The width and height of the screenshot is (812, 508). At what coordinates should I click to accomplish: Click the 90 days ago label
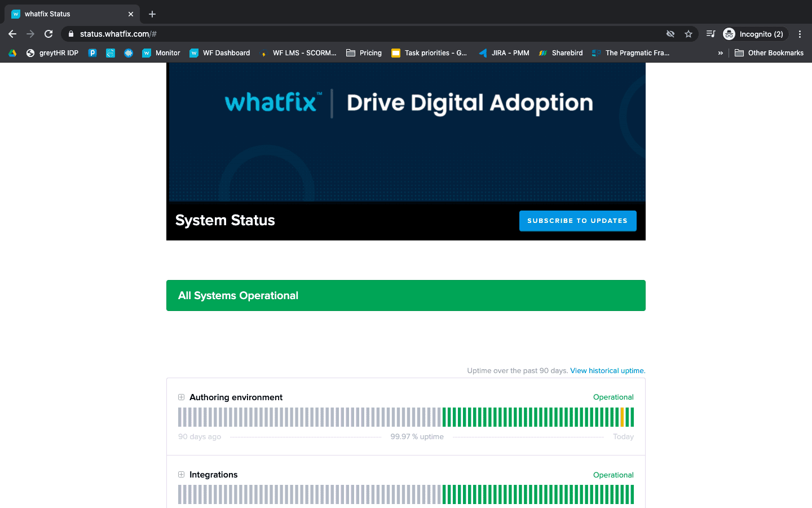200,437
